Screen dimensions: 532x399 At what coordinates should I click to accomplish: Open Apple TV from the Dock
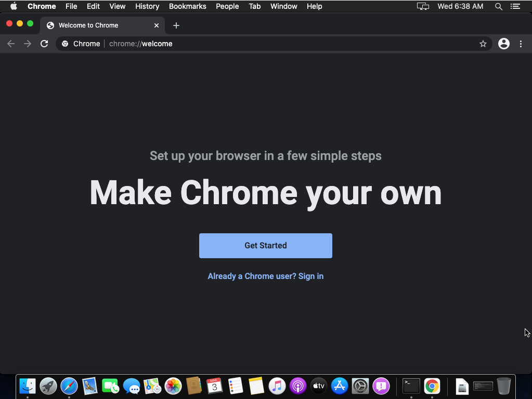tap(319, 386)
